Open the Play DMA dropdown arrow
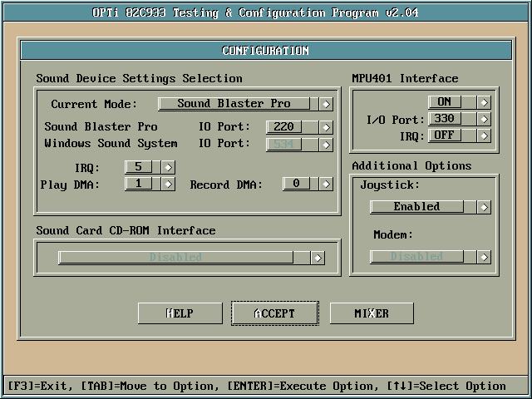The image size is (532, 399). (x=168, y=185)
